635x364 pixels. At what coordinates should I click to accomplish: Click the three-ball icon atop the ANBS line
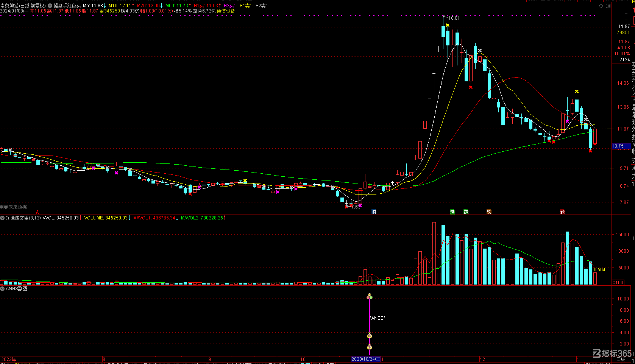click(370, 296)
